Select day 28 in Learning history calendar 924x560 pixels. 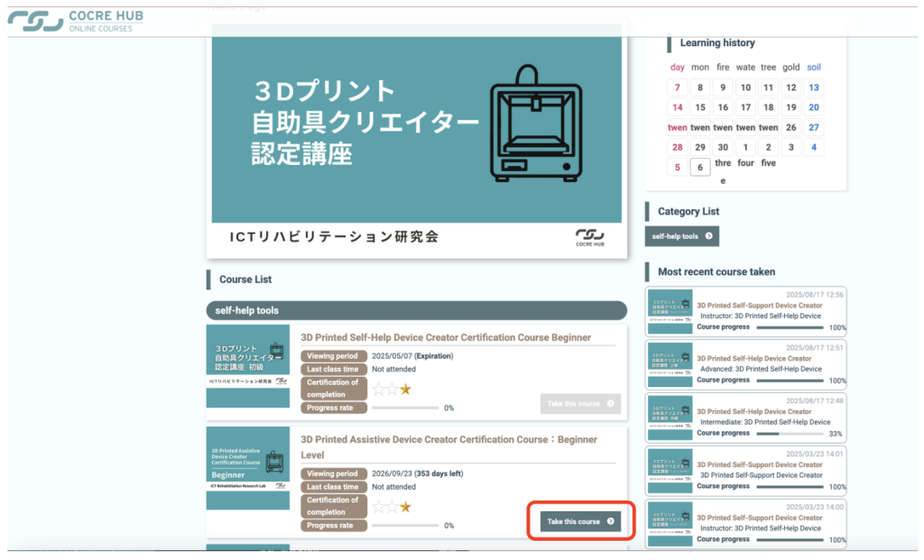[x=677, y=147]
